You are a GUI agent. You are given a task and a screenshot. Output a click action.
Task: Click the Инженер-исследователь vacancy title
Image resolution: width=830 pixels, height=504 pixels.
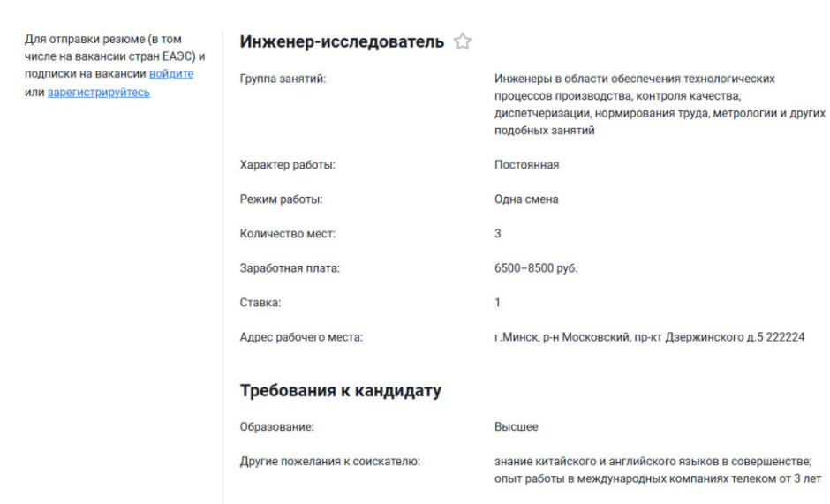(342, 41)
